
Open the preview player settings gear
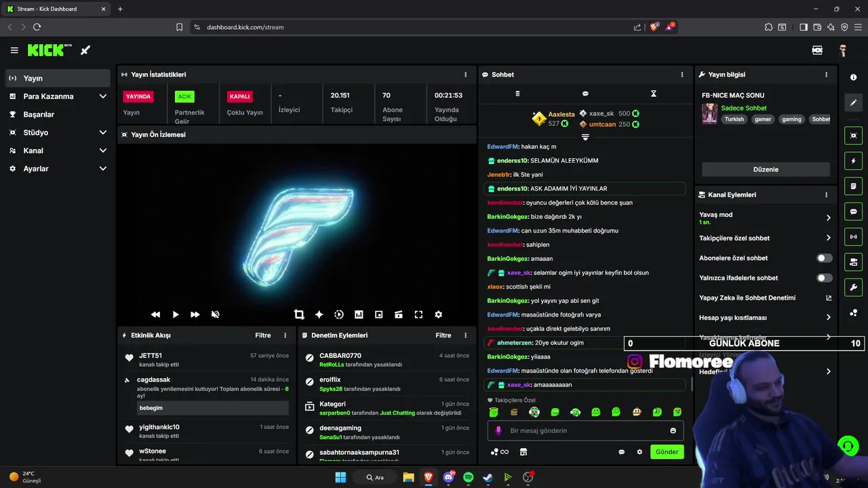click(x=438, y=314)
